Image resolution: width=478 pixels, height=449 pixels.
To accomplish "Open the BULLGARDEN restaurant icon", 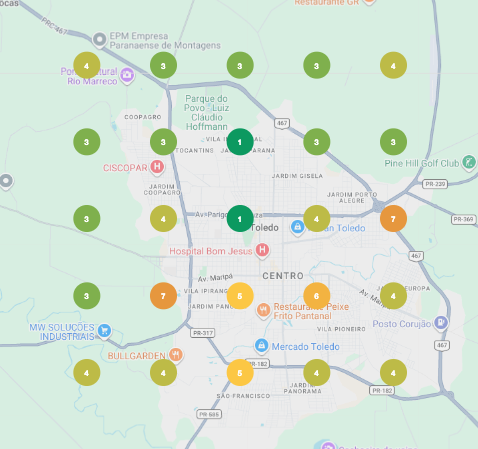I will pos(176,355).
